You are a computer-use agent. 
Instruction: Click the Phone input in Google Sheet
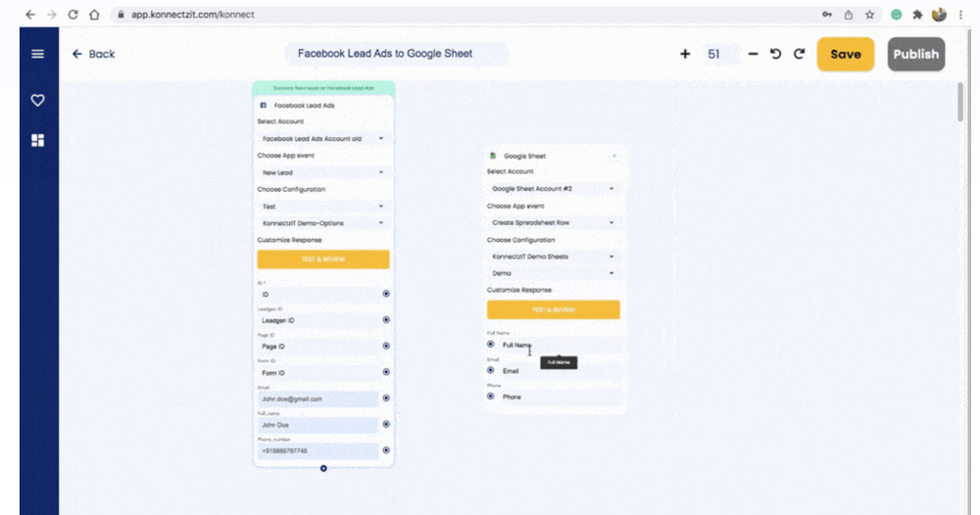click(561, 397)
